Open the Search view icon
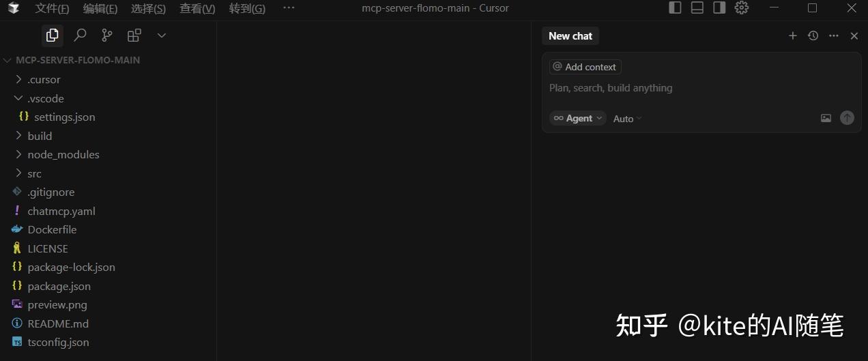The height and width of the screenshot is (361, 868). click(80, 35)
